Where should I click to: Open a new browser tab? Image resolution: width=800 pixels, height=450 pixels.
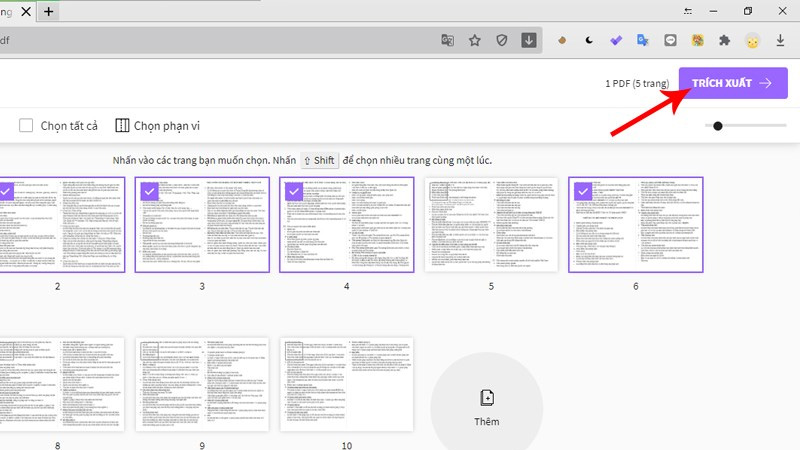click(48, 11)
